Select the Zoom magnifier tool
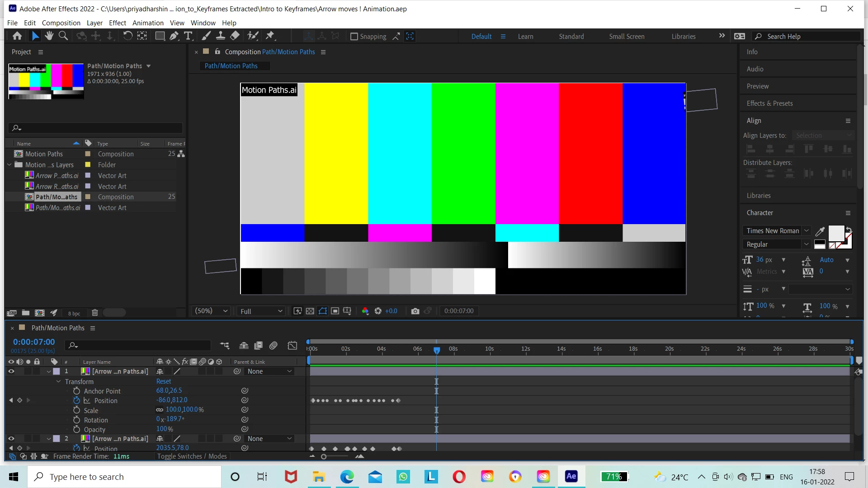Viewport: 868px width, 488px height. 63,36
